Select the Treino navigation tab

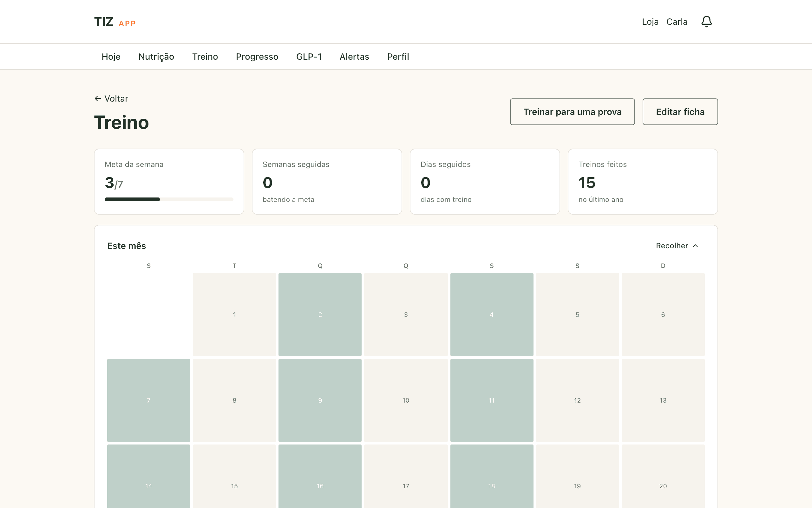tap(205, 57)
